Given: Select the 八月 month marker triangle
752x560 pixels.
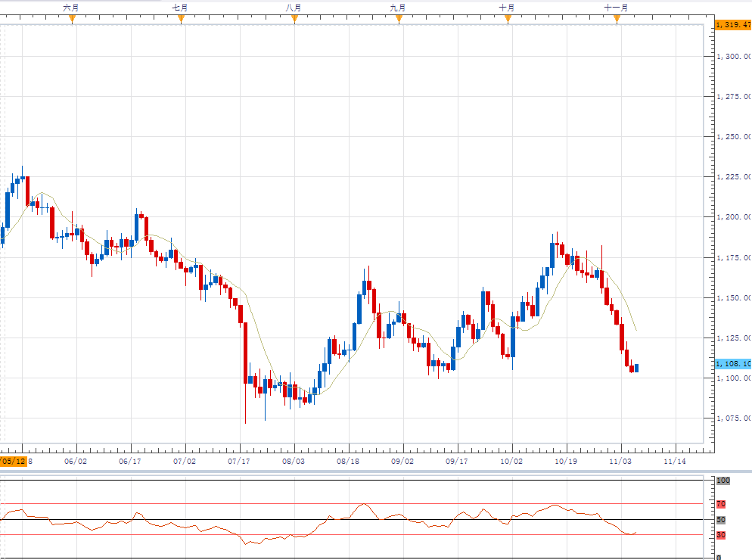Looking at the screenshot, I should [x=294, y=20].
